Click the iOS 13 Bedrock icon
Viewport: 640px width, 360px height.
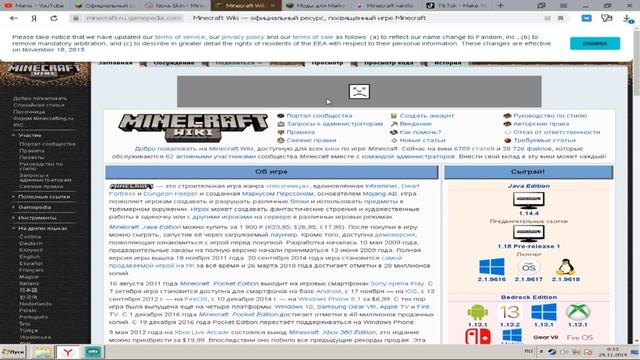click(509, 313)
